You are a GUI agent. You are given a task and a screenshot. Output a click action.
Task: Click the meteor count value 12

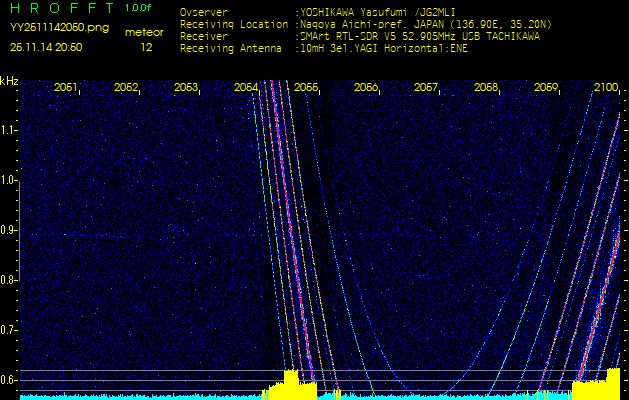pyautogui.click(x=147, y=47)
